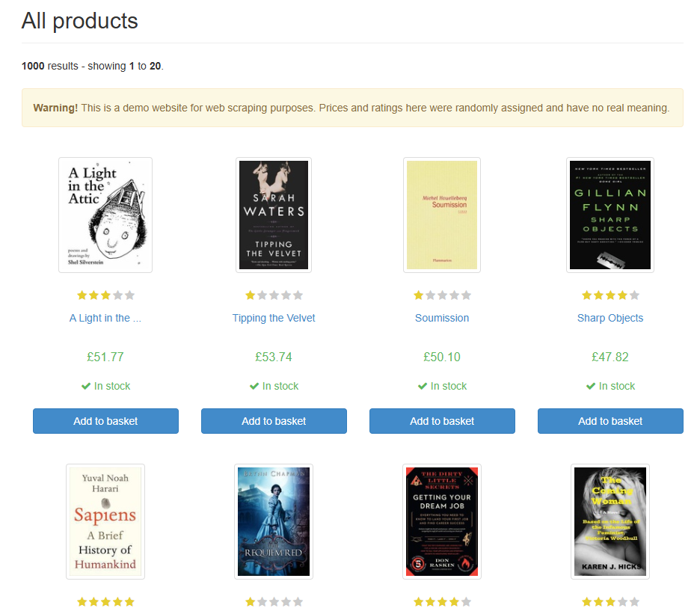Open the Getting Your Dream Job cover

click(442, 521)
